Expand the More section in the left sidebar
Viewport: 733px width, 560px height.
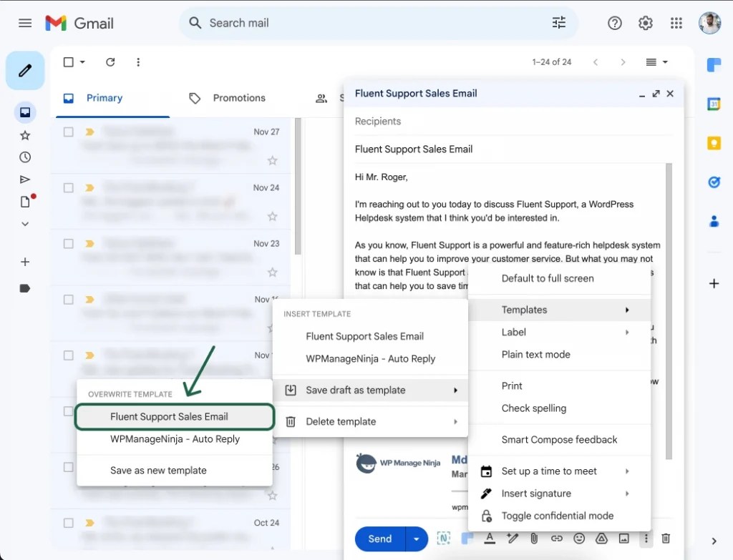point(25,224)
